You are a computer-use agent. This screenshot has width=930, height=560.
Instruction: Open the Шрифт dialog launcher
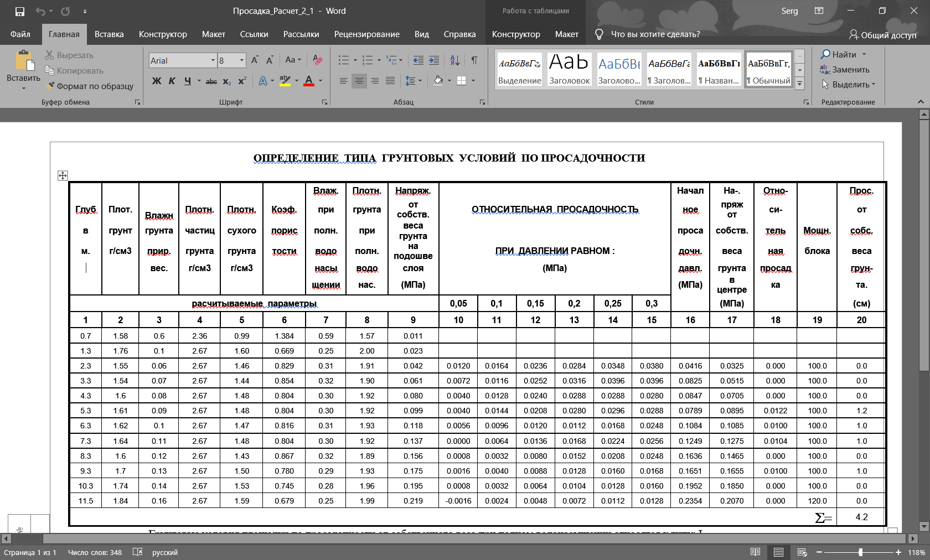pyautogui.click(x=324, y=102)
